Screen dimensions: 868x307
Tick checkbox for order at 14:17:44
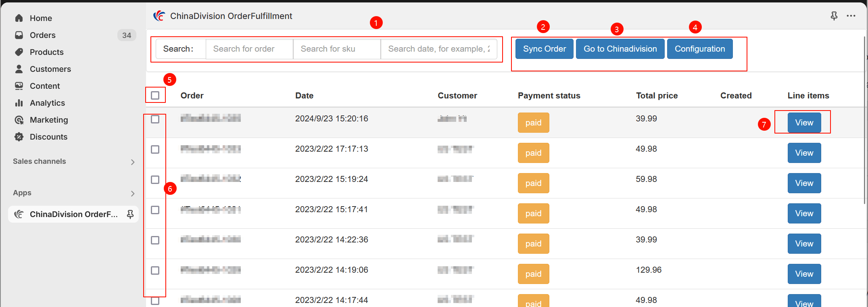click(x=155, y=301)
